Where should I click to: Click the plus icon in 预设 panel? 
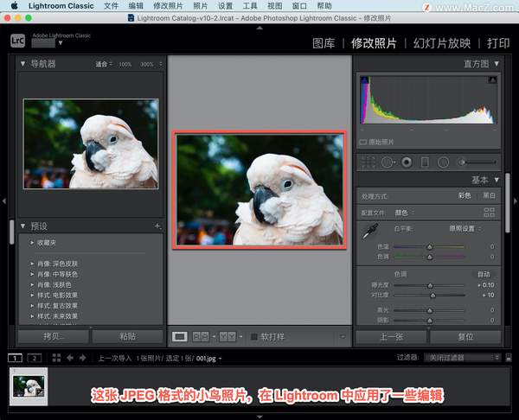[157, 226]
